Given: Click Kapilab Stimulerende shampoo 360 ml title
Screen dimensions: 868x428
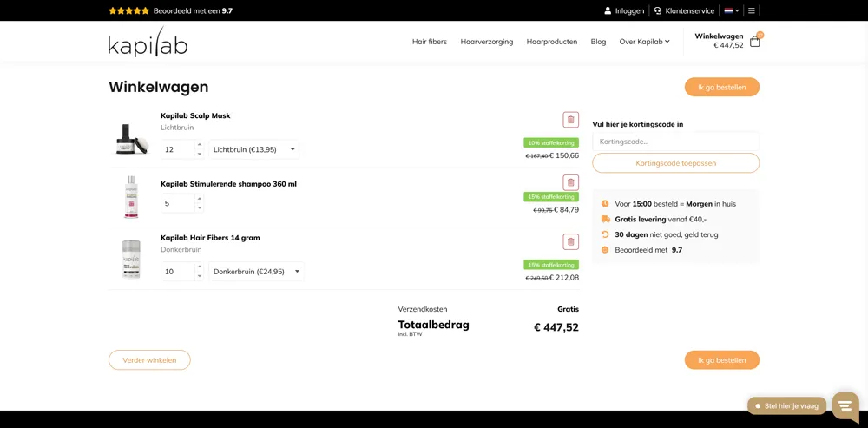Looking at the screenshot, I should (228, 184).
